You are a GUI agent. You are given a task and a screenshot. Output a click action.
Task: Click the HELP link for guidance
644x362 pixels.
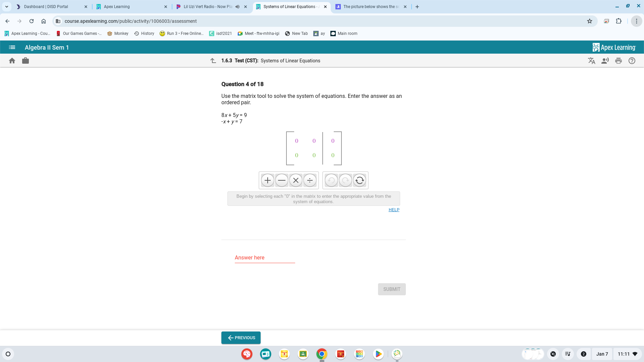394,209
